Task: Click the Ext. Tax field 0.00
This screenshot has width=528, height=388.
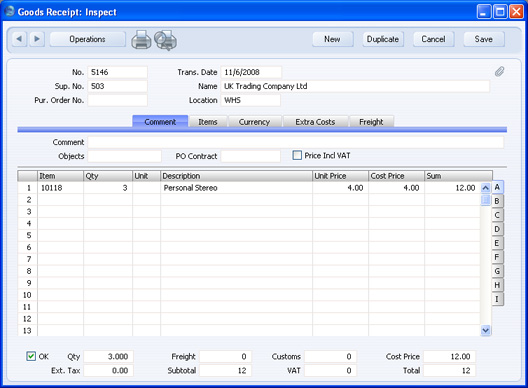Action: [108, 370]
